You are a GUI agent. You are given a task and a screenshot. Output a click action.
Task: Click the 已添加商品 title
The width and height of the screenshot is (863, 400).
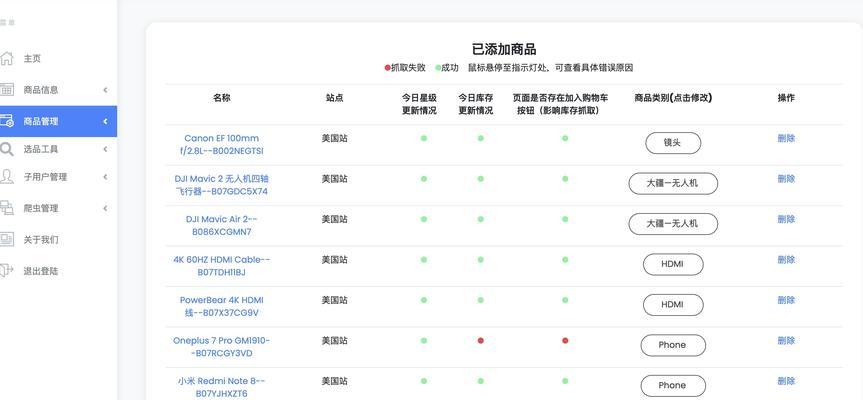click(504, 49)
